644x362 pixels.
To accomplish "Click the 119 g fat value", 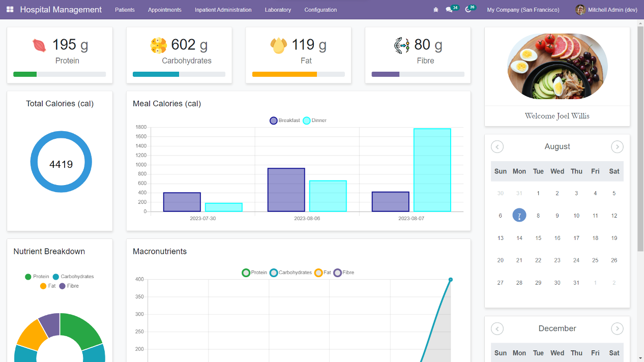I will click(309, 45).
